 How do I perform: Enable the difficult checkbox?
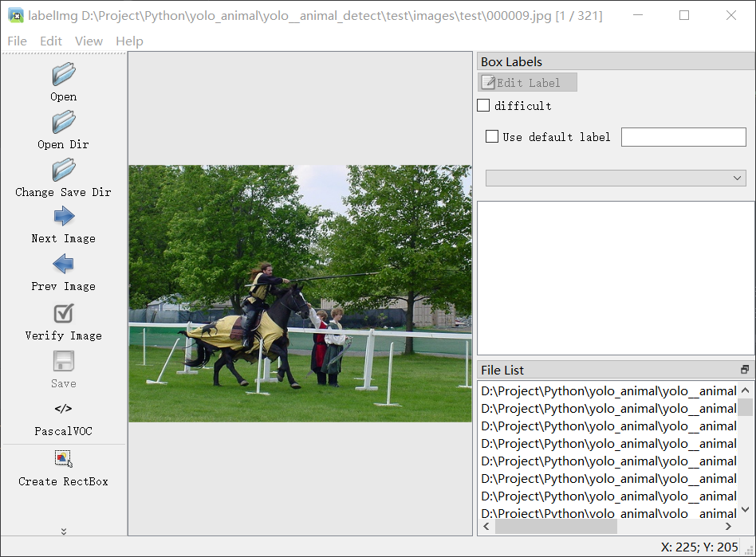point(483,105)
